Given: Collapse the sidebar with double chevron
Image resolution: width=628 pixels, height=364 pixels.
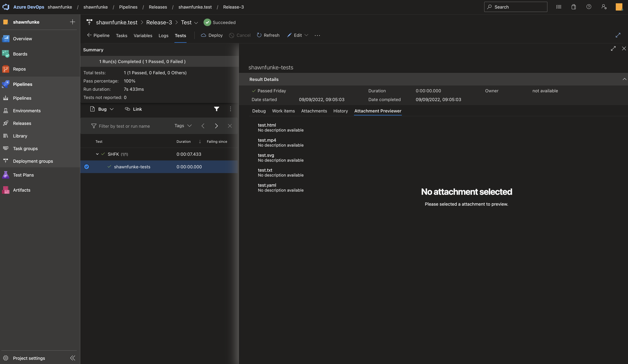Looking at the screenshot, I should (73, 358).
